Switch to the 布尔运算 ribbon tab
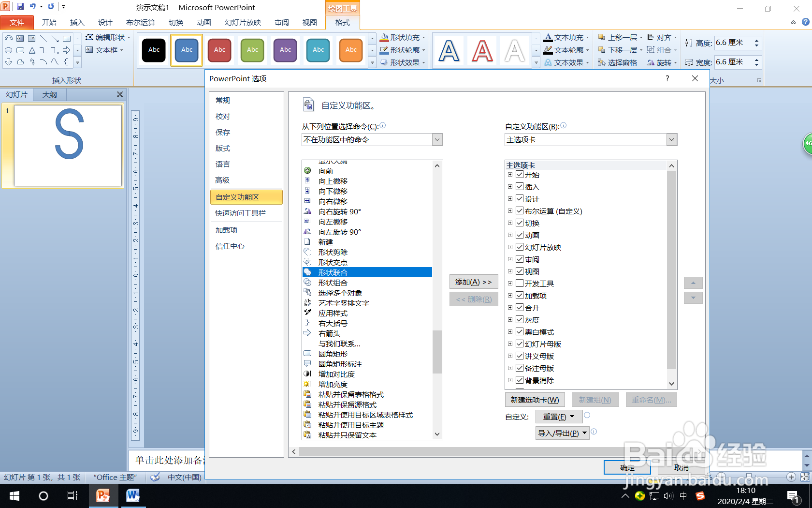This screenshot has height=508, width=812. (x=141, y=22)
